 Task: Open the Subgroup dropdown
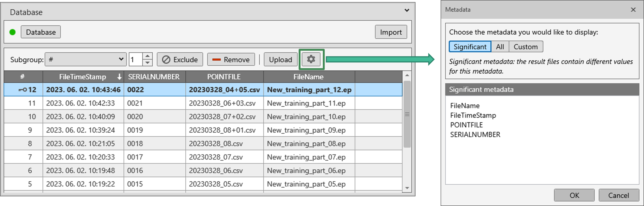point(85,59)
